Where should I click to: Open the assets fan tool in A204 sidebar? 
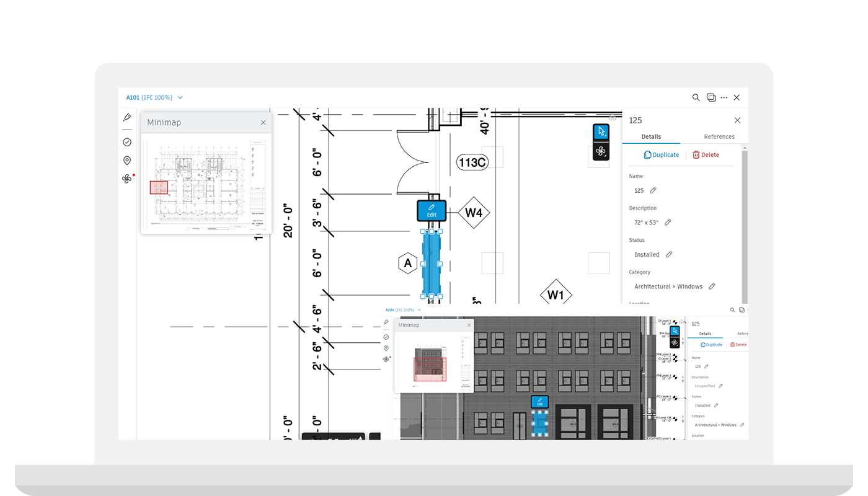(x=386, y=359)
